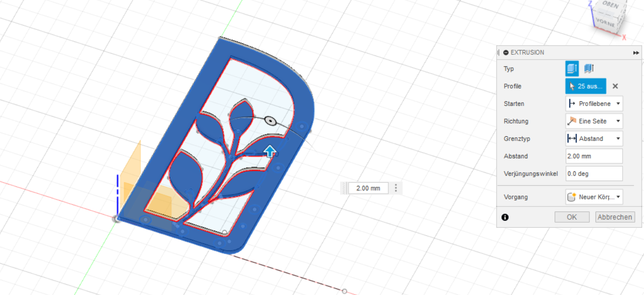
Task: Cancel the extrusion via Abbrechen
Action: point(615,217)
